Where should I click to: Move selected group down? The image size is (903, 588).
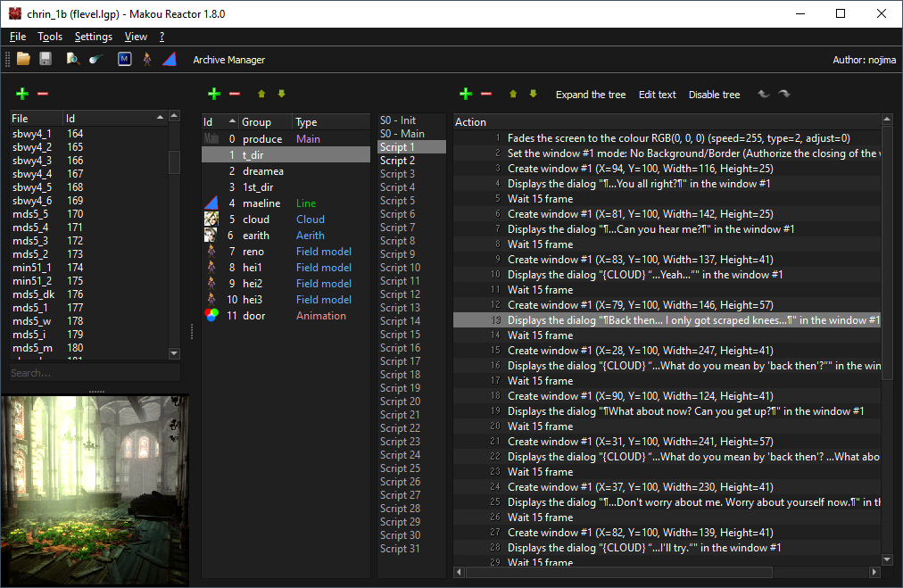(x=282, y=94)
